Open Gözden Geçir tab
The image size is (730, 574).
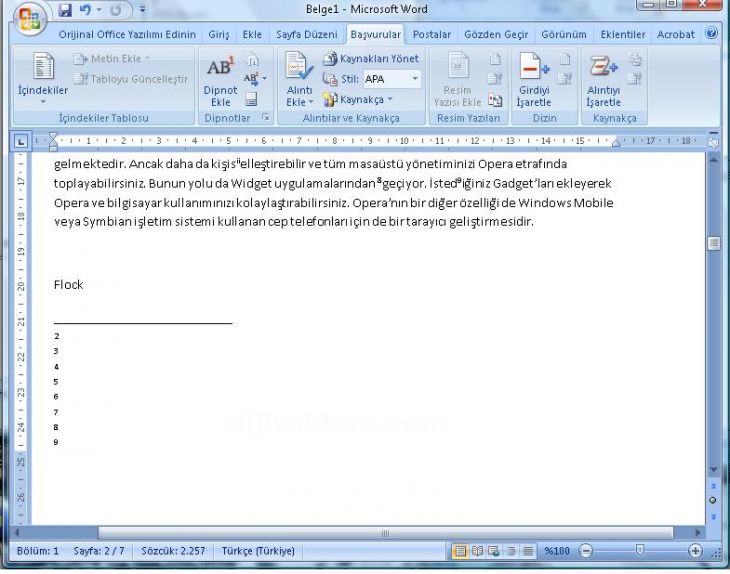point(496,34)
